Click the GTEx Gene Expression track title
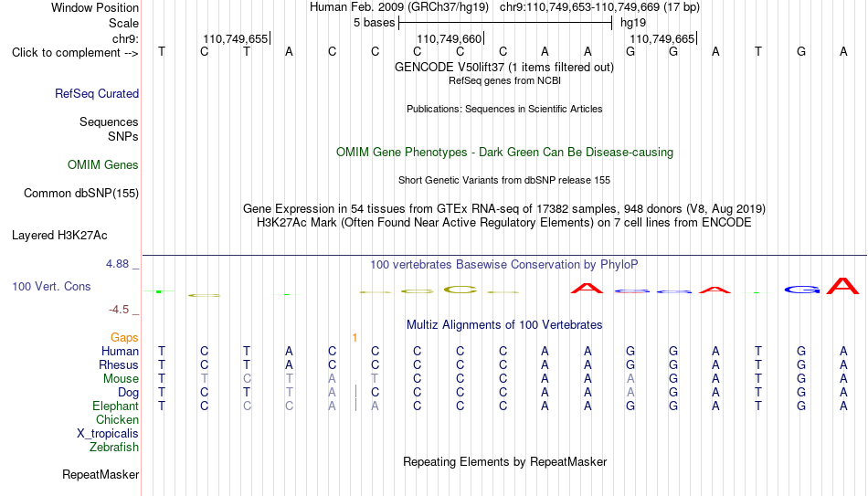The height and width of the screenshot is (496, 868). 504,208
